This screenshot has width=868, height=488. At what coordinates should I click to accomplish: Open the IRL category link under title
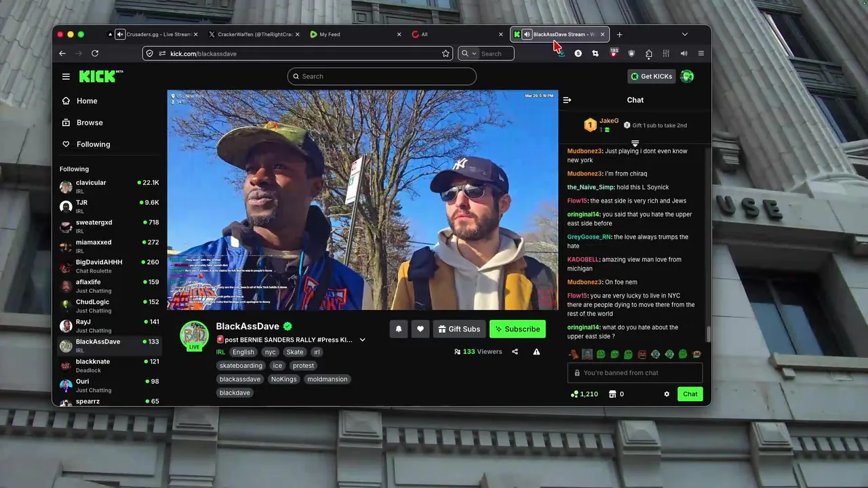[x=220, y=352]
